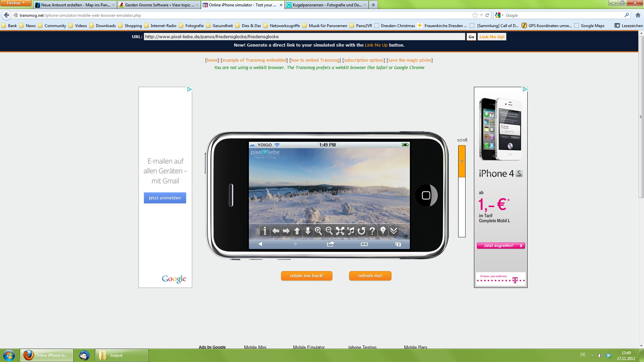Click the map pin icon

pos(383,231)
